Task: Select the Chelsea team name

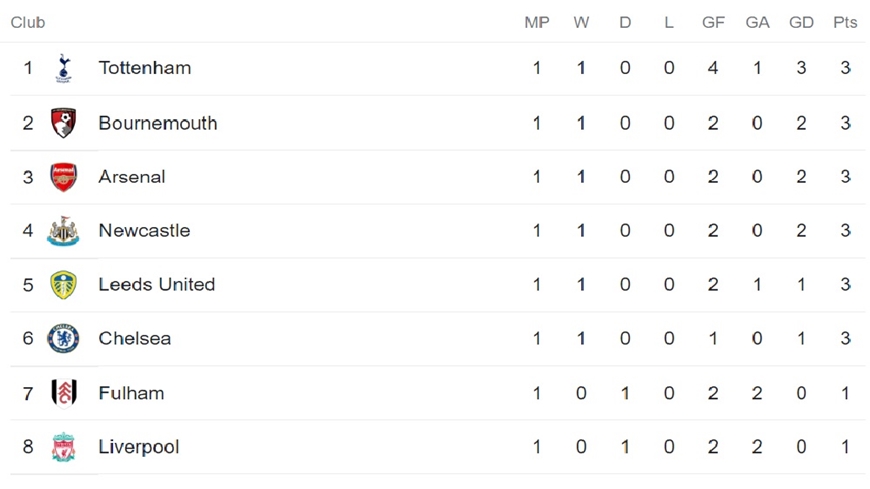Action: [x=134, y=338]
